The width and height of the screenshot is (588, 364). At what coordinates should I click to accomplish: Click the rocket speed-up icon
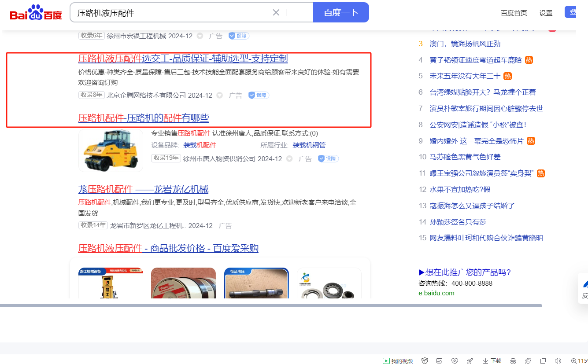tap(470, 361)
